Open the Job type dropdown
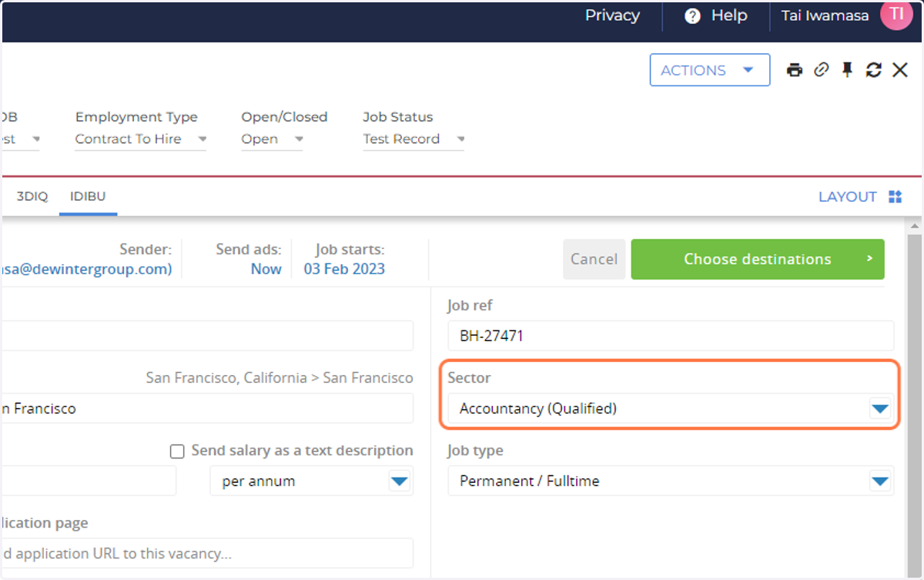 click(671, 481)
